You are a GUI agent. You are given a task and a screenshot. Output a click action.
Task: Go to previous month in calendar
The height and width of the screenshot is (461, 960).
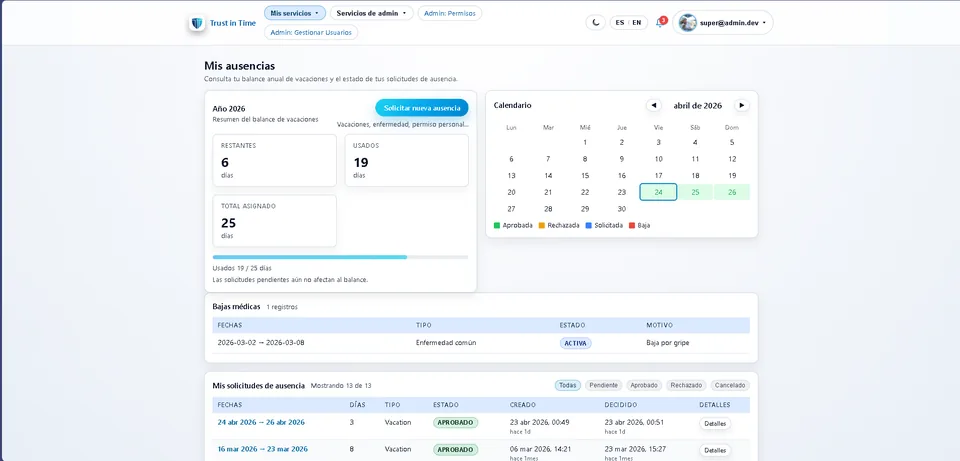pos(654,105)
